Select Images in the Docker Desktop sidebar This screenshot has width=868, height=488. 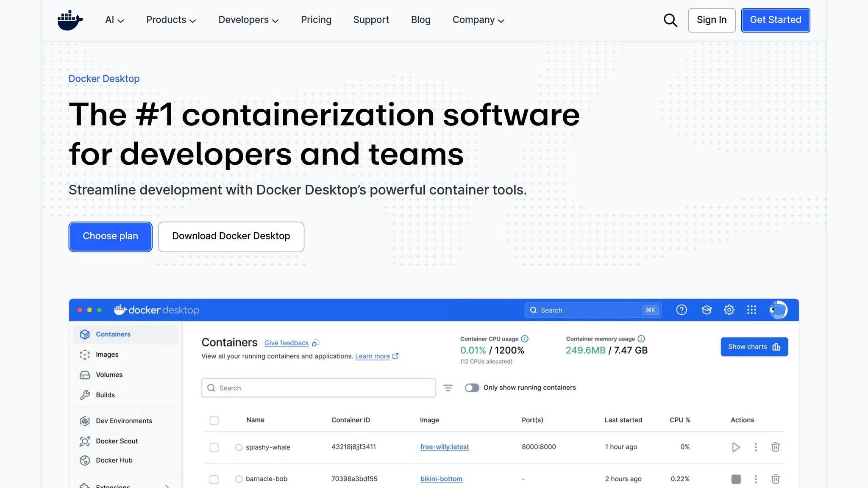click(107, 355)
